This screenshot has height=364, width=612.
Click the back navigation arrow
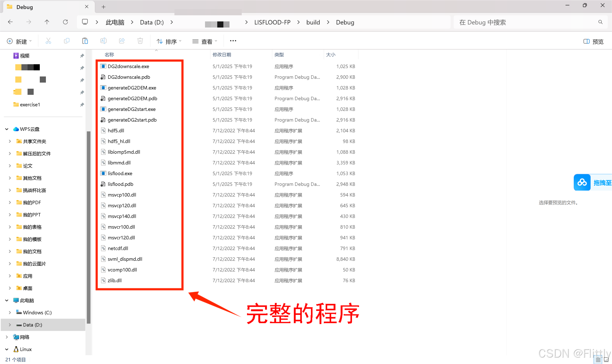pos(10,22)
